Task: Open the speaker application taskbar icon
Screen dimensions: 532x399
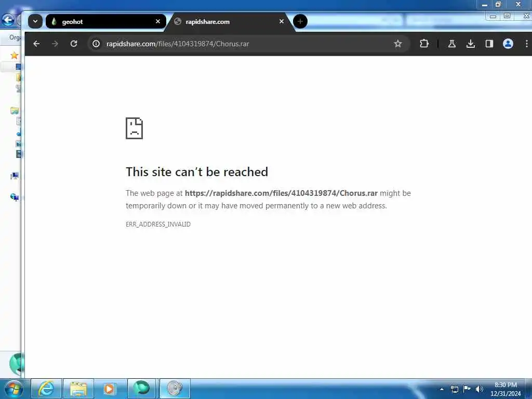Action: [175, 389]
